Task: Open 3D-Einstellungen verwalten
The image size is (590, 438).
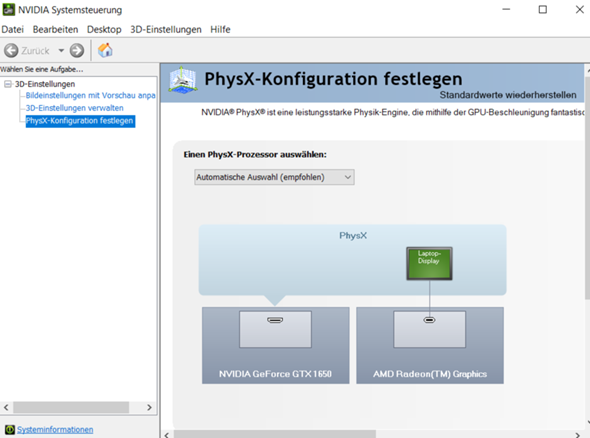Action: 75,108
